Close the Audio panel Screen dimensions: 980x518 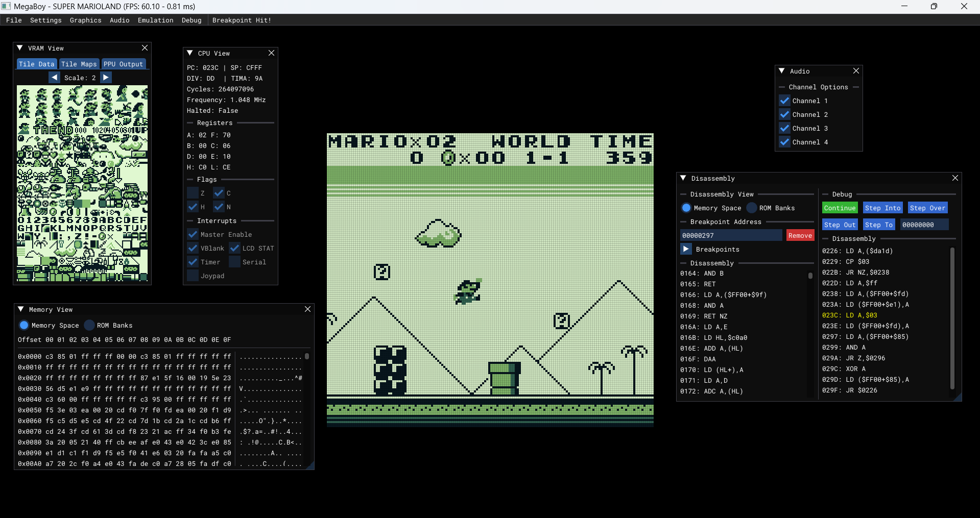click(856, 71)
